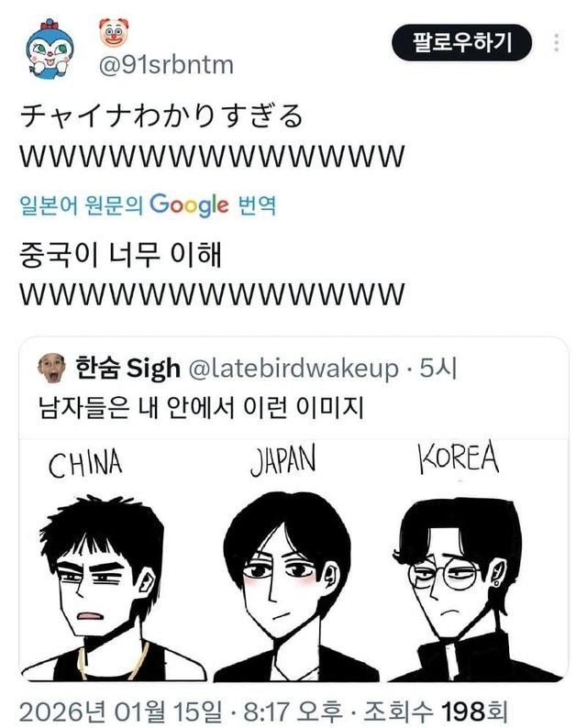
Task: Select the original Japanese tweet text
Action: pos(212,136)
